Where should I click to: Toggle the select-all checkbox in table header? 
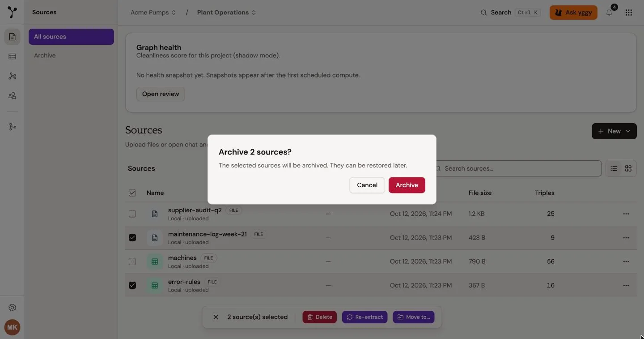coord(132,193)
